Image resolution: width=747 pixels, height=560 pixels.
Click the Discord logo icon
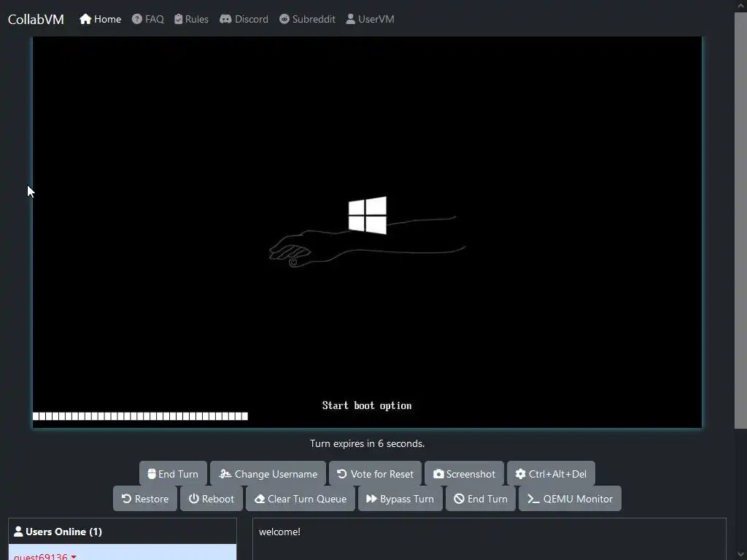pos(225,19)
